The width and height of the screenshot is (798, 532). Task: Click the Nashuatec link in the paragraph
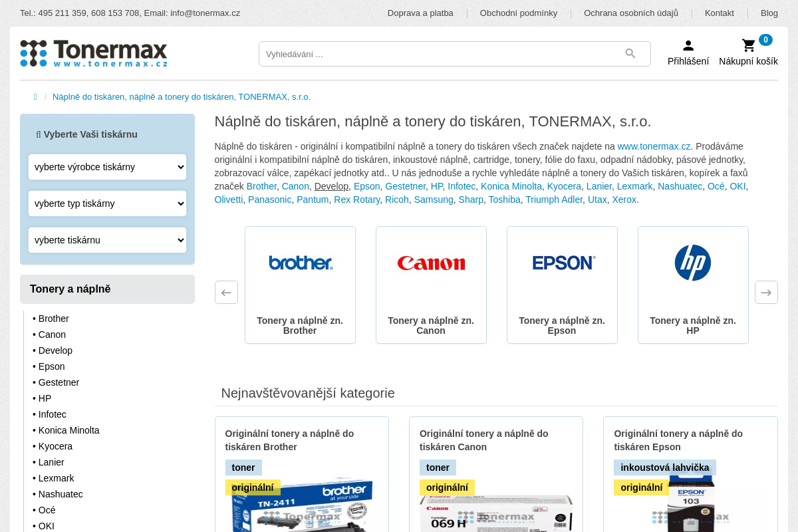pyautogui.click(x=680, y=186)
